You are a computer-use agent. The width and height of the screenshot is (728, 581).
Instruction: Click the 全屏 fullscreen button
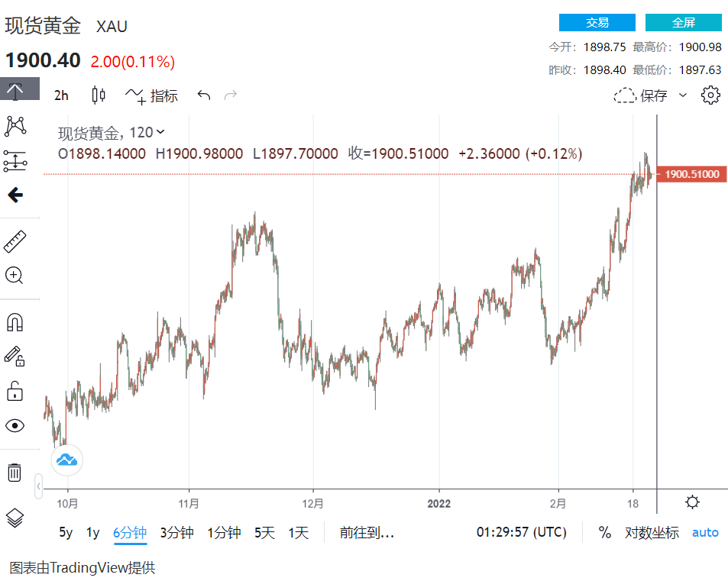click(x=683, y=23)
